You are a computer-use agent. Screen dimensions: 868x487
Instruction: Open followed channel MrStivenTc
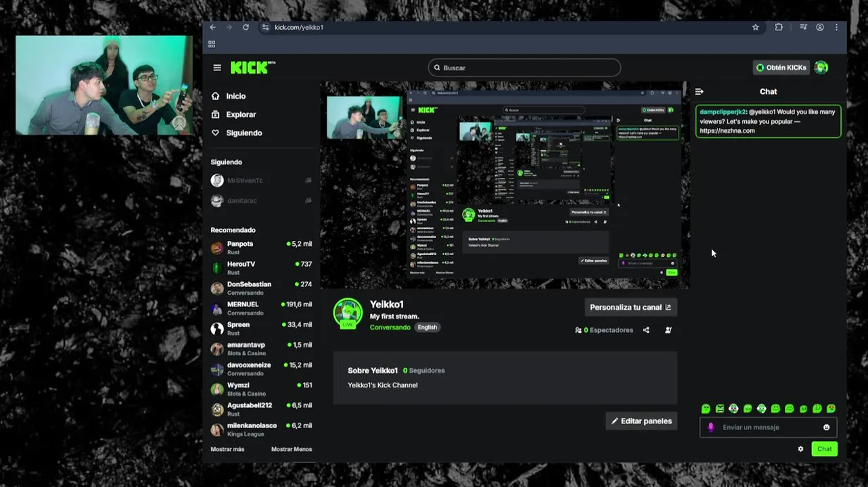(261, 181)
